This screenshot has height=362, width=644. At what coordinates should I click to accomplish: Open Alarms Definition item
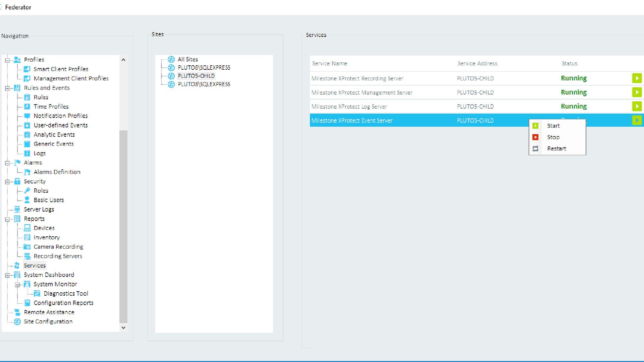tap(57, 172)
